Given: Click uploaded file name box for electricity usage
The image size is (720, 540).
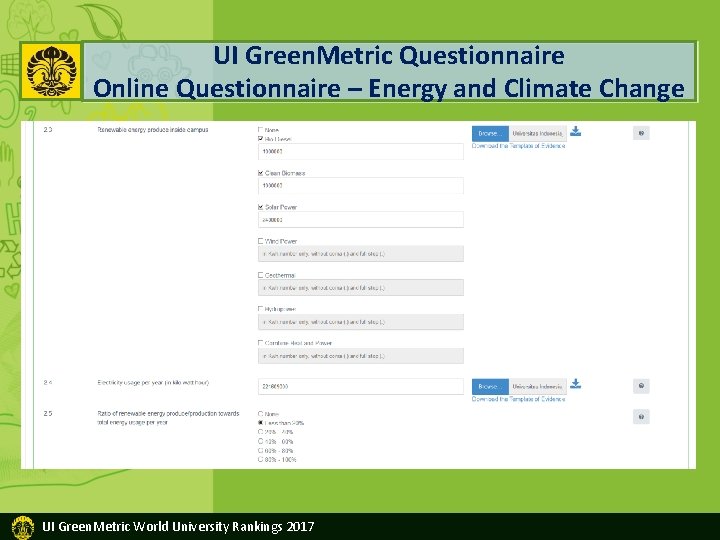Looking at the screenshot, I should coord(538,387).
